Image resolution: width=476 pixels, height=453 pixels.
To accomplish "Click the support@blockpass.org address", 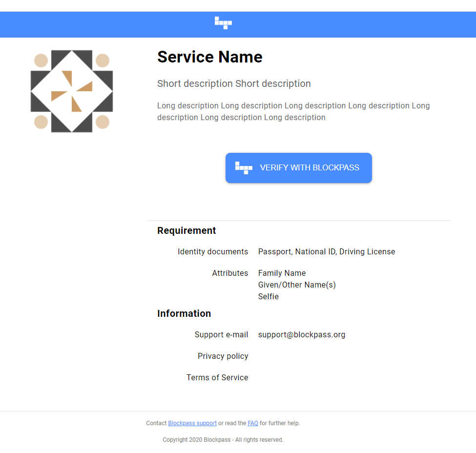I will tap(301, 334).
